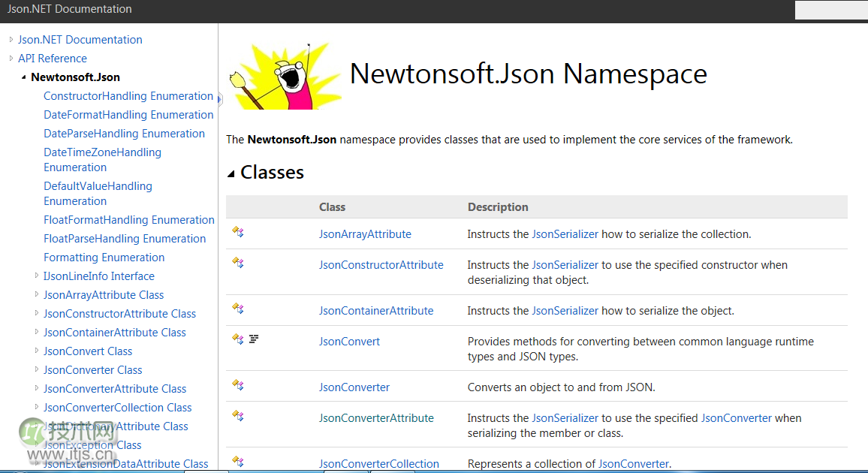Screen dimensions: 868x473
Task: Open the JsonArrayAttribute link in the table
Action: coord(365,234)
